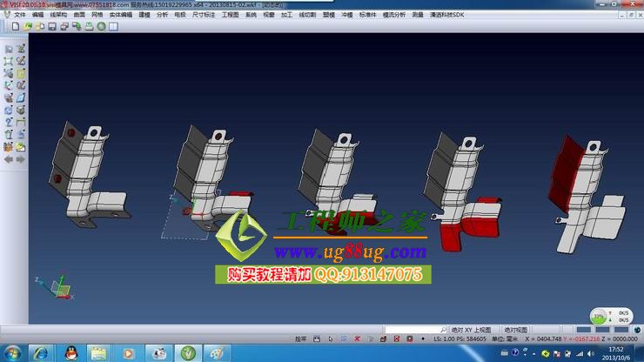
Task: Launch Internet Explorer from the taskbar
Action: (40, 353)
